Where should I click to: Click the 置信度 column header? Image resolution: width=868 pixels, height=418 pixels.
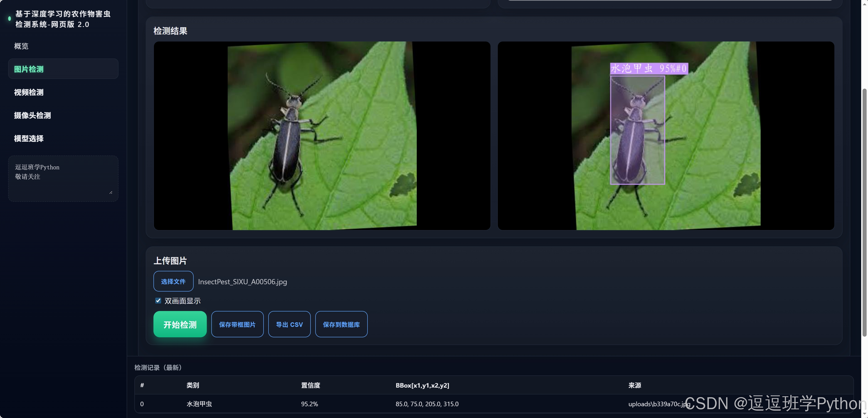[310, 385]
